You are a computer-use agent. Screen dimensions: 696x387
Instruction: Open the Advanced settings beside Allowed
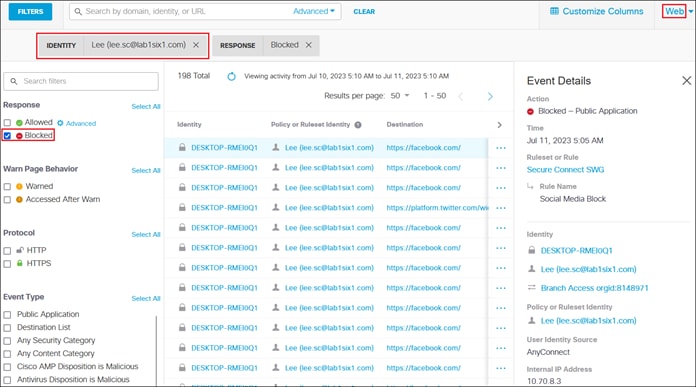click(x=76, y=123)
